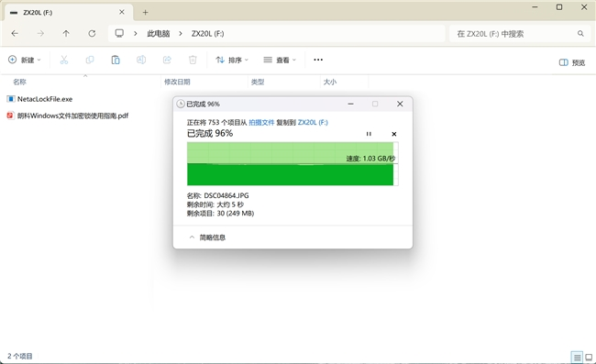Refresh the ZX20L (F:) folder
This screenshot has width=596, height=364.
[x=92, y=33]
